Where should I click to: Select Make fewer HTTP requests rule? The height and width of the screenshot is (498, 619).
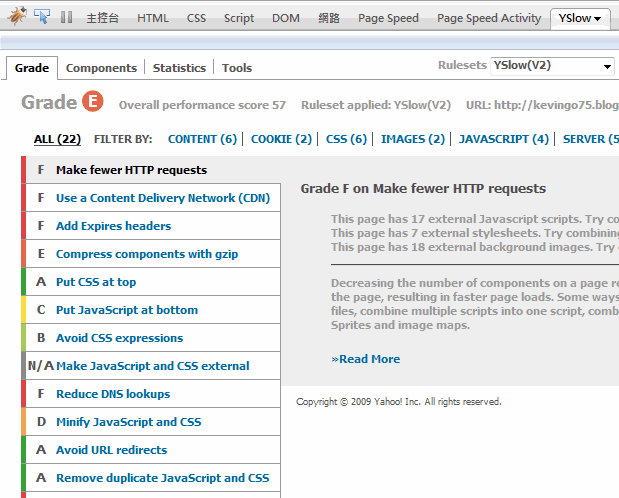coord(153,170)
